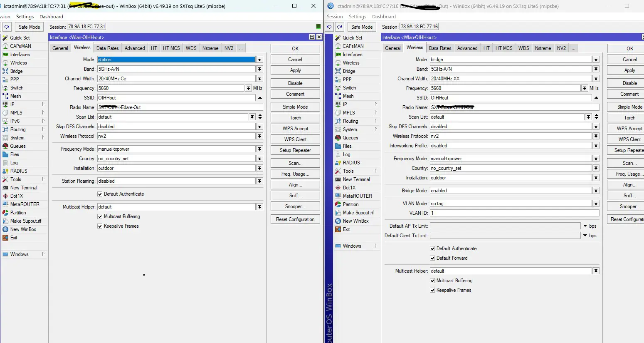Open RADIUS in the left sidebar

[x=19, y=171]
